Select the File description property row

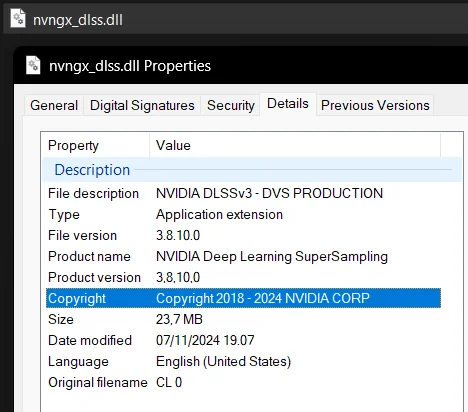tap(243, 194)
